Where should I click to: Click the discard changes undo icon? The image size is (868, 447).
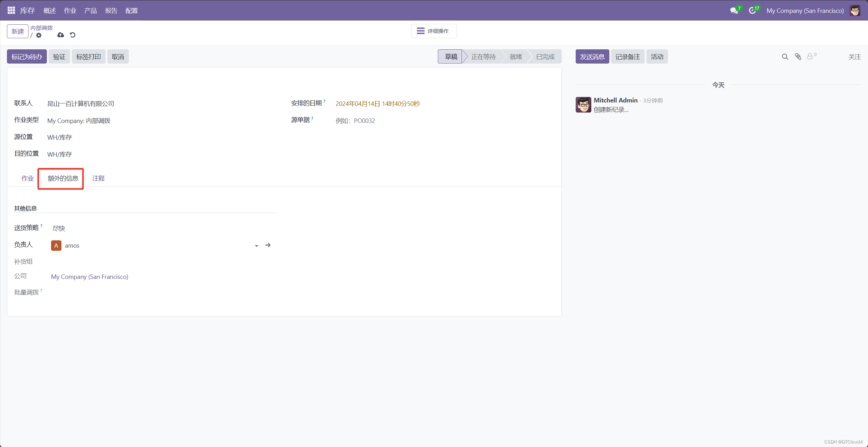pos(73,35)
